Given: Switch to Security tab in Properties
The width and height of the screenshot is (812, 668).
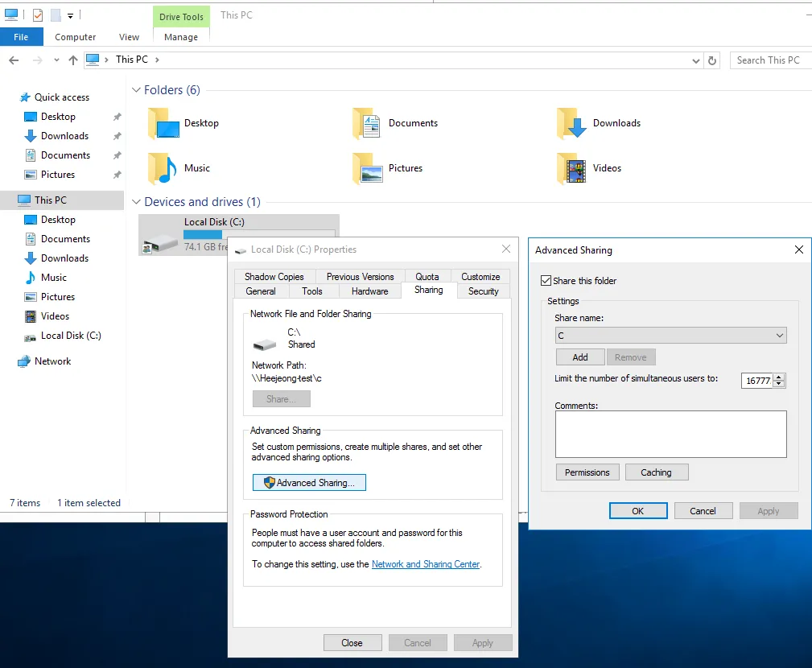Looking at the screenshot, I should 483,291.
